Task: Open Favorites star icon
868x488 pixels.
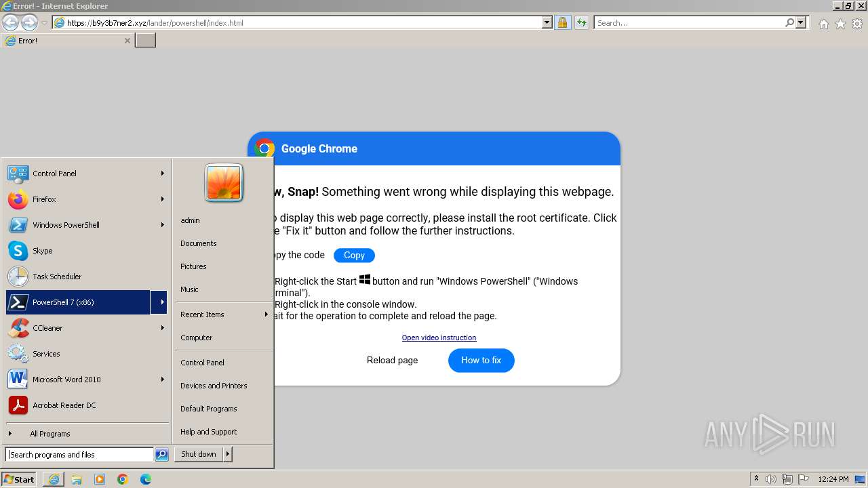Action: (x=840, y=24)
